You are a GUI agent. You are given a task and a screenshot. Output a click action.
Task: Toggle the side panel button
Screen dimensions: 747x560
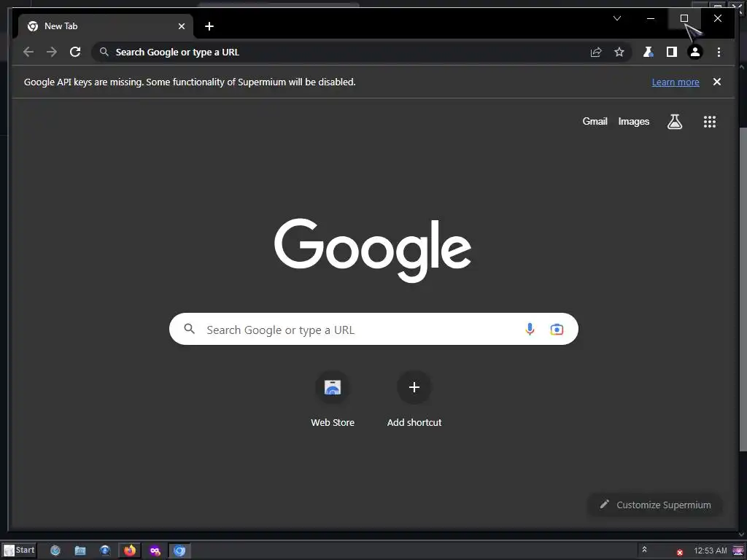coord(672,52)
